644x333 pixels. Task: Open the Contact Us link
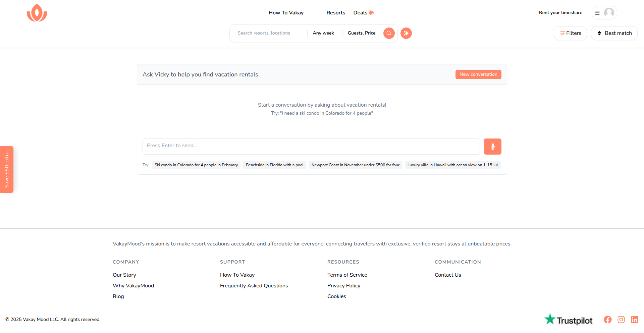click(448, 275)
